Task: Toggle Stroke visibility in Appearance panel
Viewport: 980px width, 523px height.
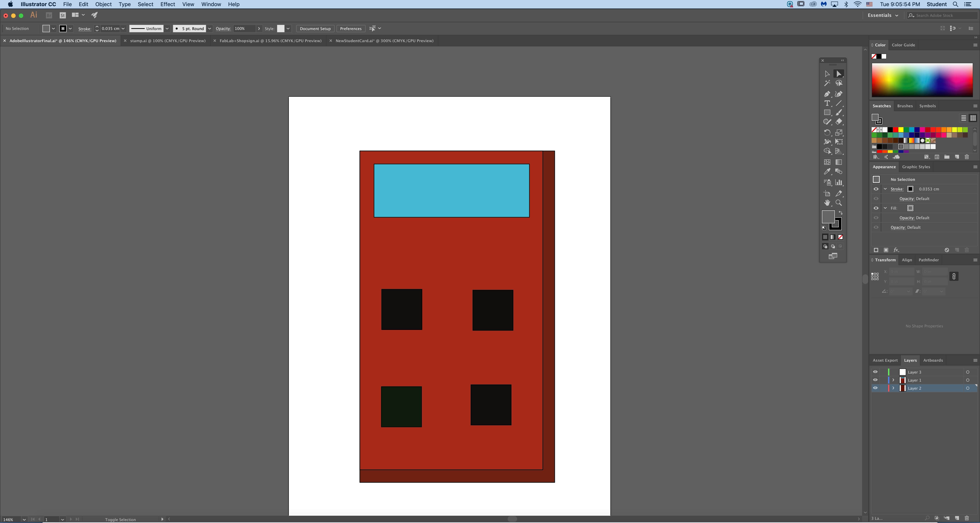Action: click(876, 189)
